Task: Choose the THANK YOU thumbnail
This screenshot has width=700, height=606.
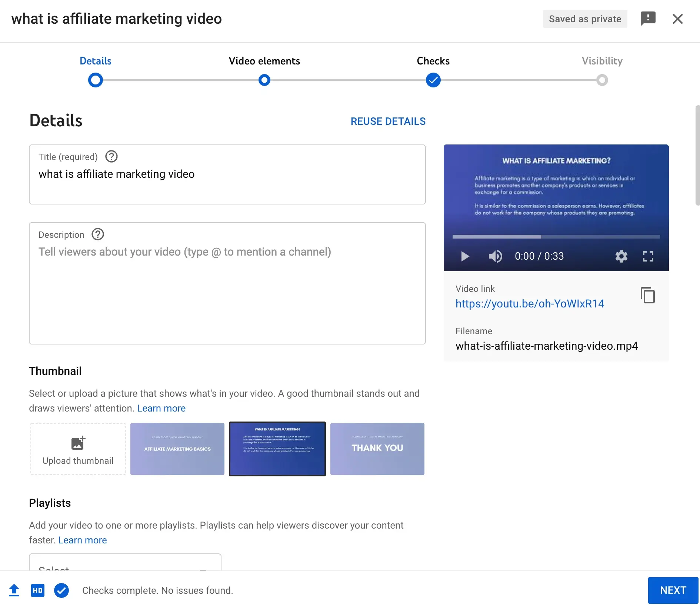Action: pyautogui.click(x=377, y=449)
